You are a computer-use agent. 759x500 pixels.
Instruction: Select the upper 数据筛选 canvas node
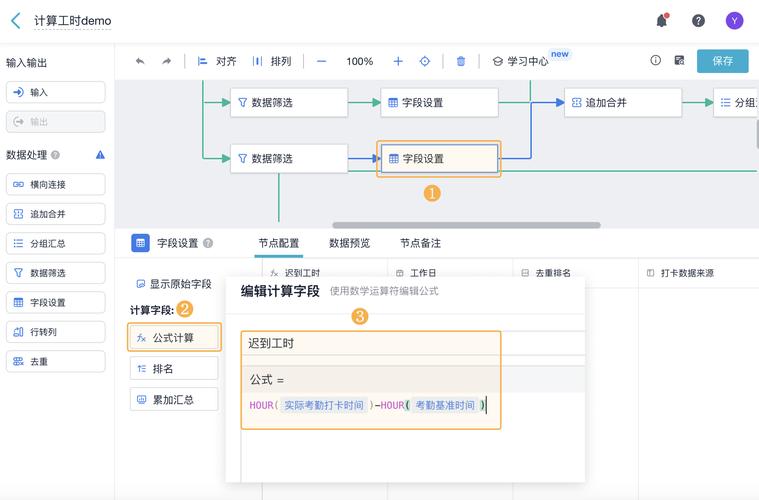coord(289,103)
